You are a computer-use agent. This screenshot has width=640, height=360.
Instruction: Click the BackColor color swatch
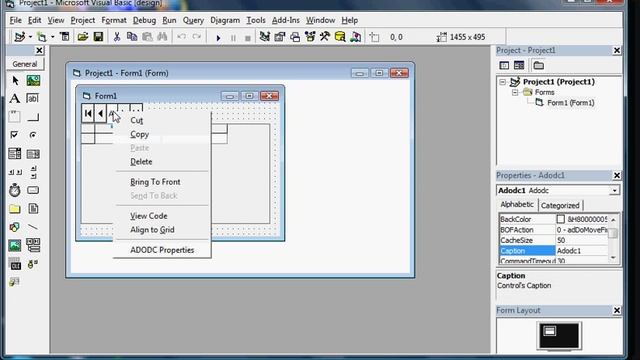561,219
